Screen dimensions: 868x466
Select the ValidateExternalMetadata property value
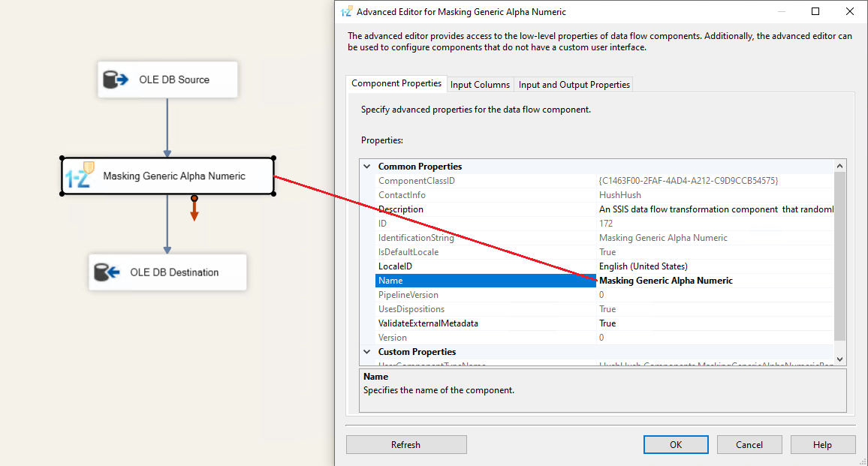point(713,323)
